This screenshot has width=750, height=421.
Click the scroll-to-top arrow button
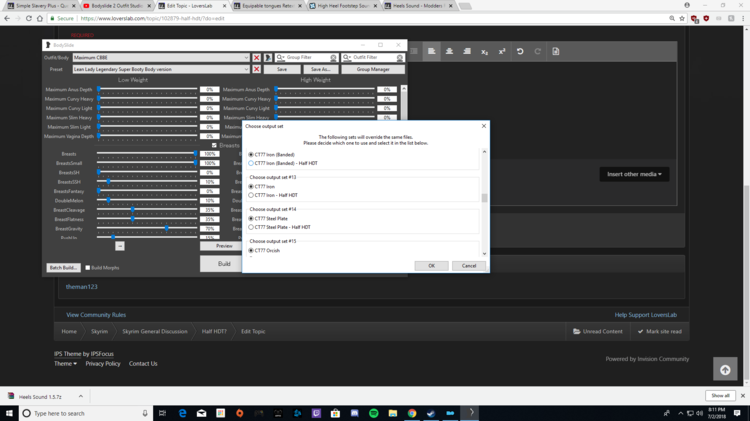pos(725,369)
